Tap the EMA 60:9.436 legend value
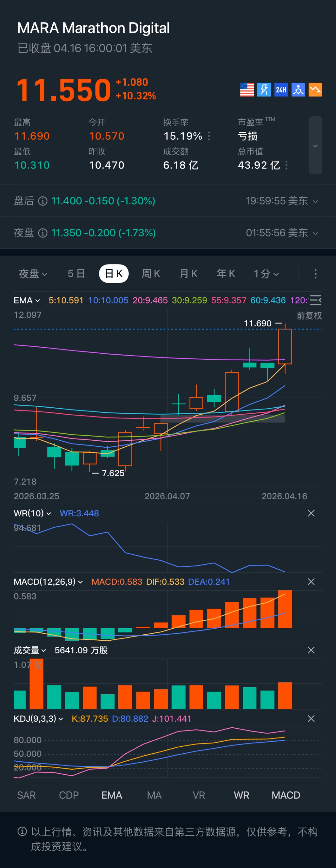336x868 pixels. click(x=268, y=300)
